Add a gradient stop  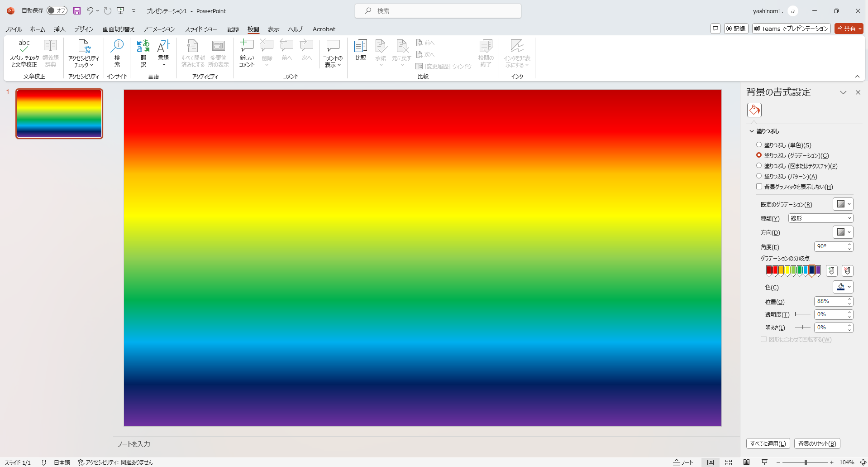coord(831,271)
